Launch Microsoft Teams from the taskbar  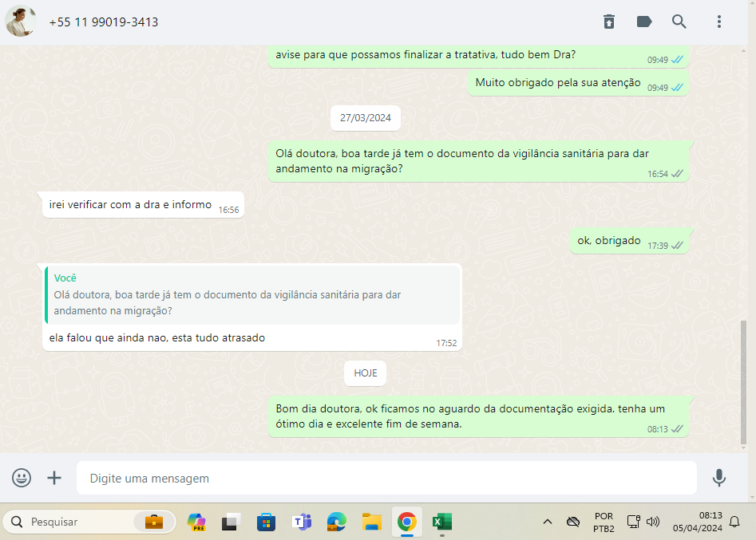pyautogui.click(x=302, y=522)
